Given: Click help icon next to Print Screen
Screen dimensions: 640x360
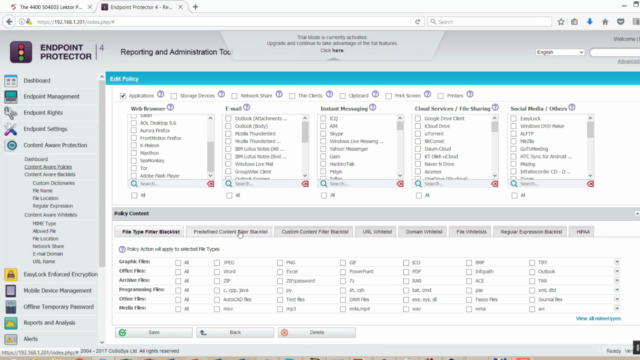Looking at the screenshot, I should pyautogui.click(x=427, y=94).
